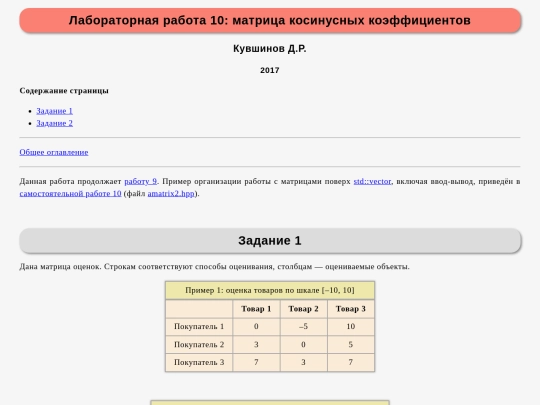Viewport: 540px width, 405px height.
Task: Click the Товар 1 column header
Action: coord(256,309)
